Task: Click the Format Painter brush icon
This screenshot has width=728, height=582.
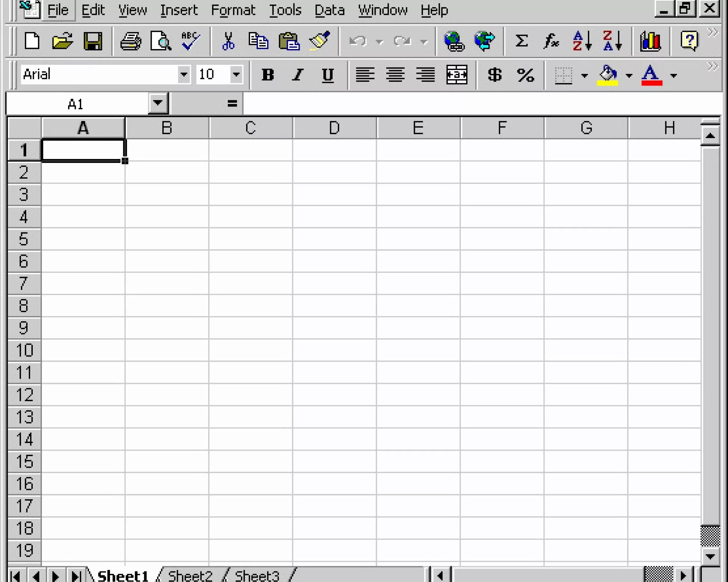Action: point(319,41)
